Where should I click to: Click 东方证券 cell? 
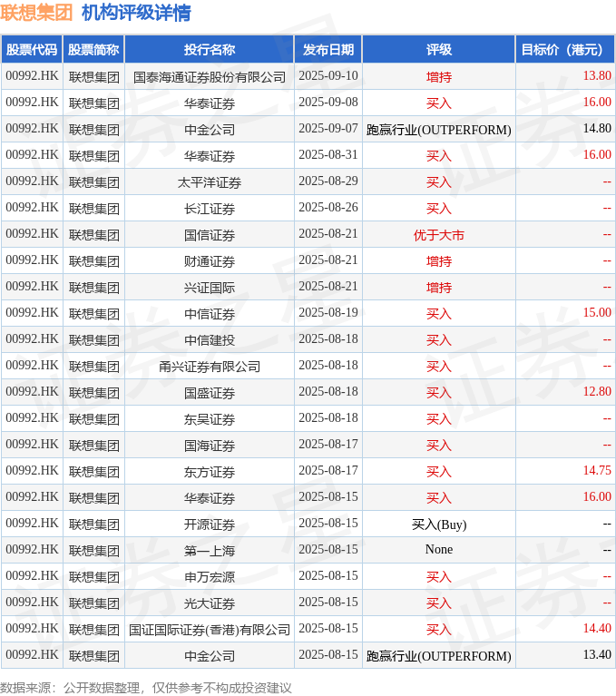(x=210, y=472)
